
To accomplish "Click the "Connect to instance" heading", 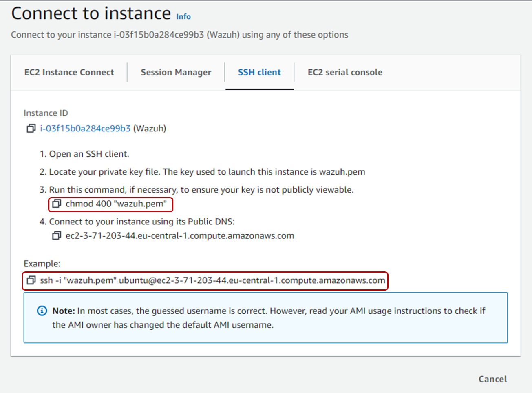I will tap(91, 13).
